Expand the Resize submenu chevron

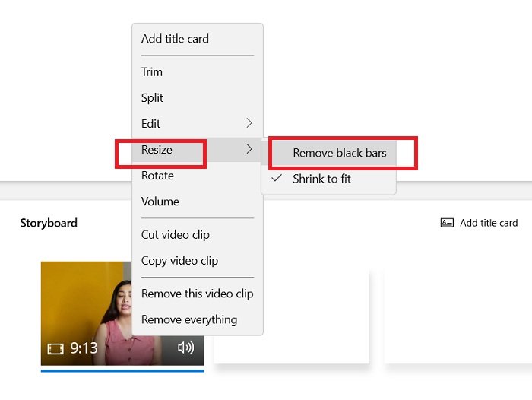coord(249,149)
